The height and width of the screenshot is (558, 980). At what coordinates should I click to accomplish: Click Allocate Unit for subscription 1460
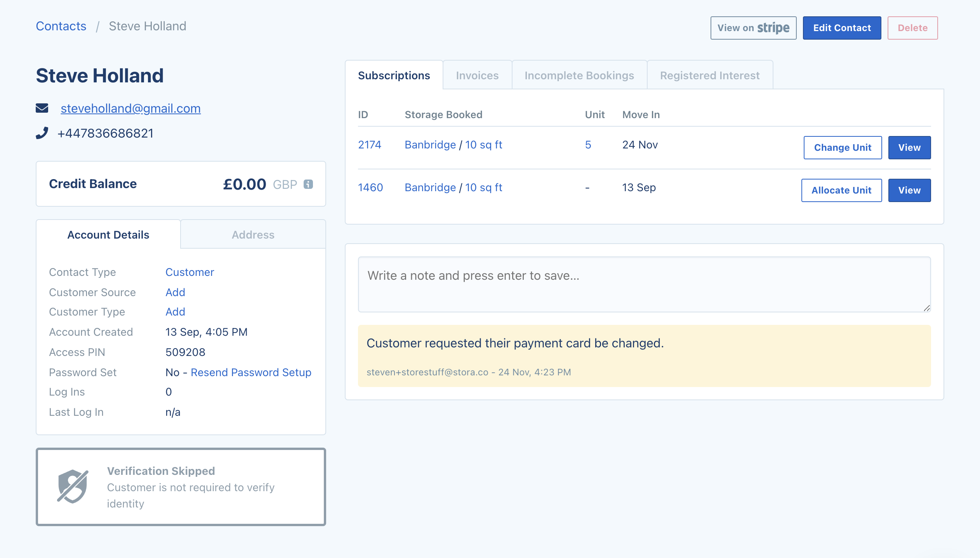click(x=841, y=190)
